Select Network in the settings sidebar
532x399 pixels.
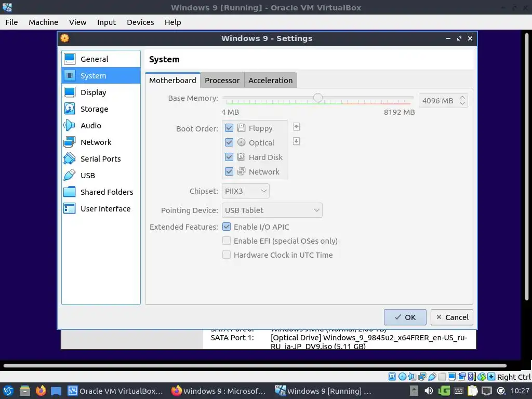point(101,142)
